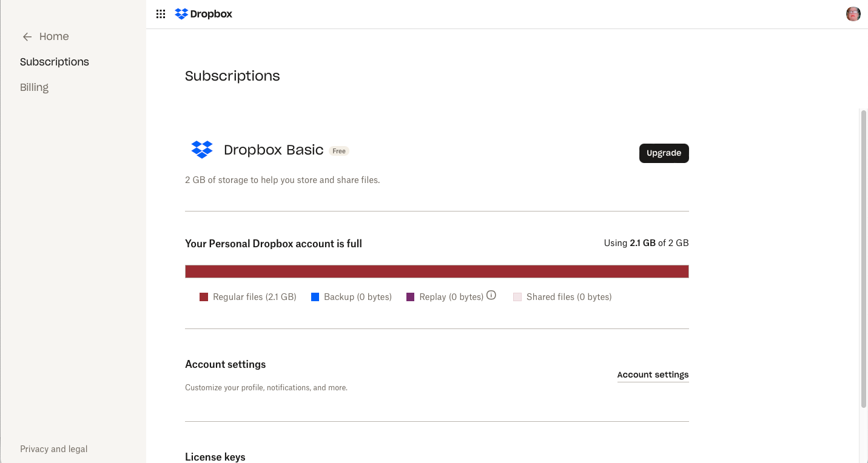Open Billing from the sidebar
This screenshot has width=868, height=463.
coord(34,87)
